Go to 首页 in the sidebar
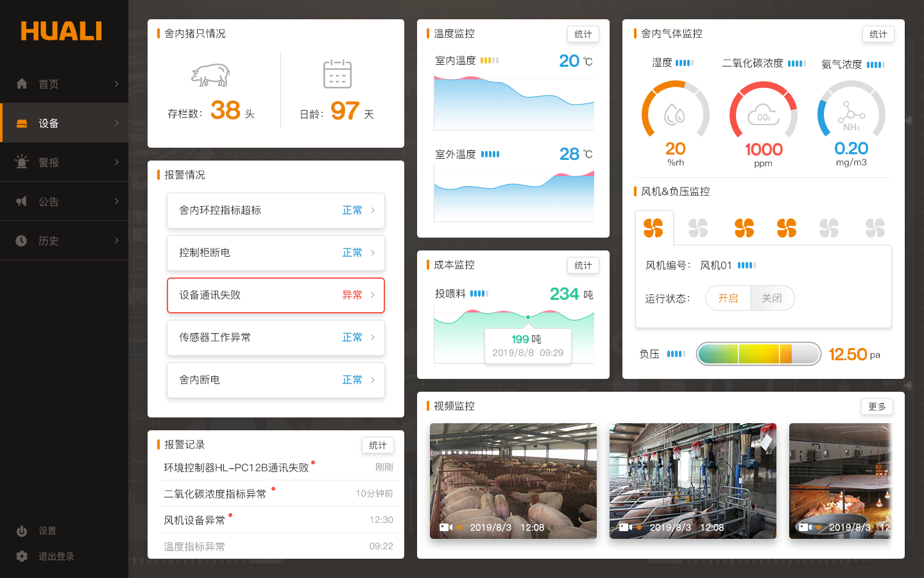 point(64,84)
